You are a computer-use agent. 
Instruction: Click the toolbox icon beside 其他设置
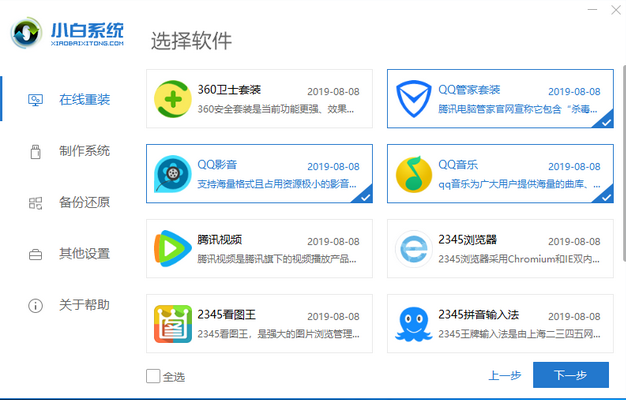click(x=36, y=254)
